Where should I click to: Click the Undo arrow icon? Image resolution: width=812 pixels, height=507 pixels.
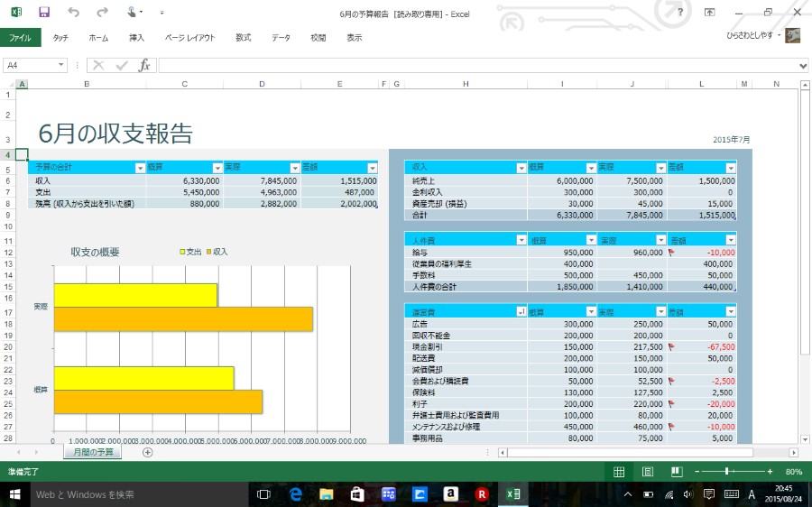(73, 13)
